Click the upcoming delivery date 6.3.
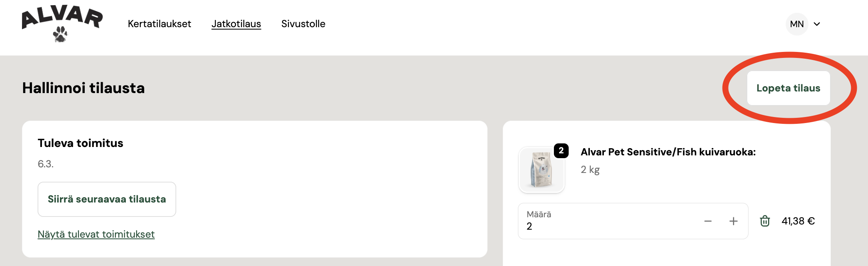Screen dimensions: 868x266 pyautogui.click(x=46, y=164)
